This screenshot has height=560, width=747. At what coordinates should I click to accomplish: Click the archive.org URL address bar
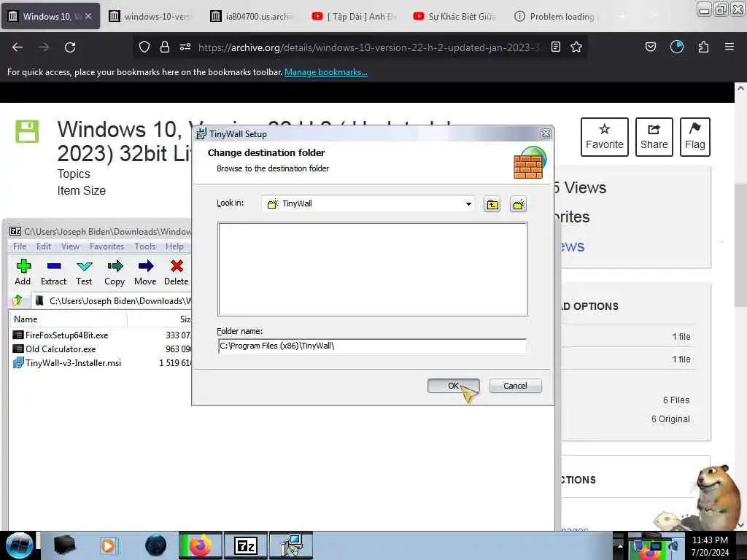tap(369, 47)
